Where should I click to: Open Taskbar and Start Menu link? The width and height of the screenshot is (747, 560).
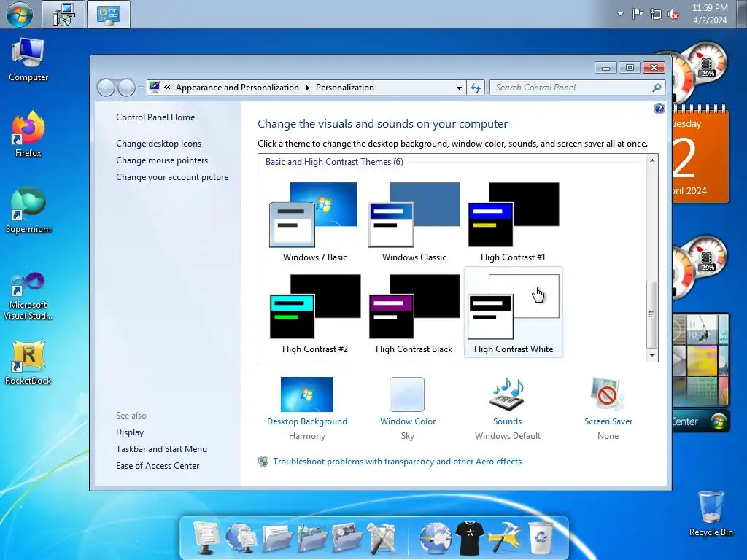(x=161, y=449)
